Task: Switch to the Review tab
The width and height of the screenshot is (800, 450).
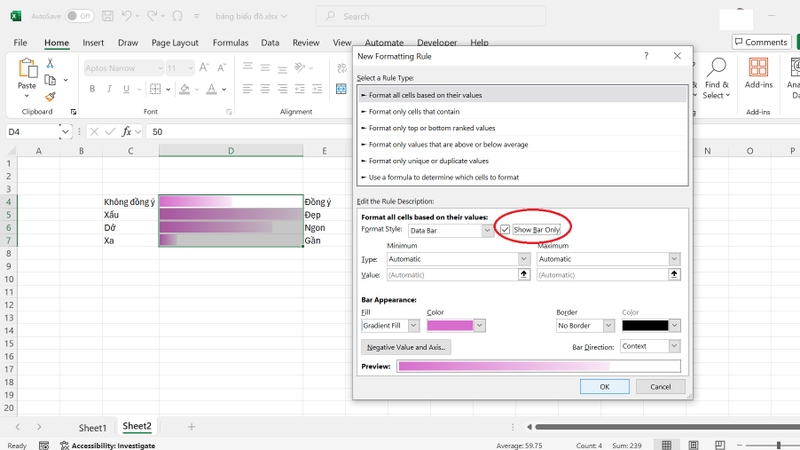Action: click(x=306, y=42)
